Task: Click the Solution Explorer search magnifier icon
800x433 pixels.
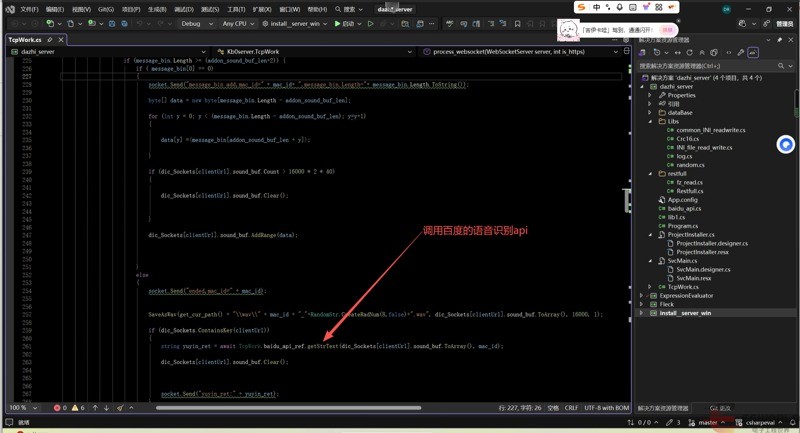Action: tap(781, 66)
